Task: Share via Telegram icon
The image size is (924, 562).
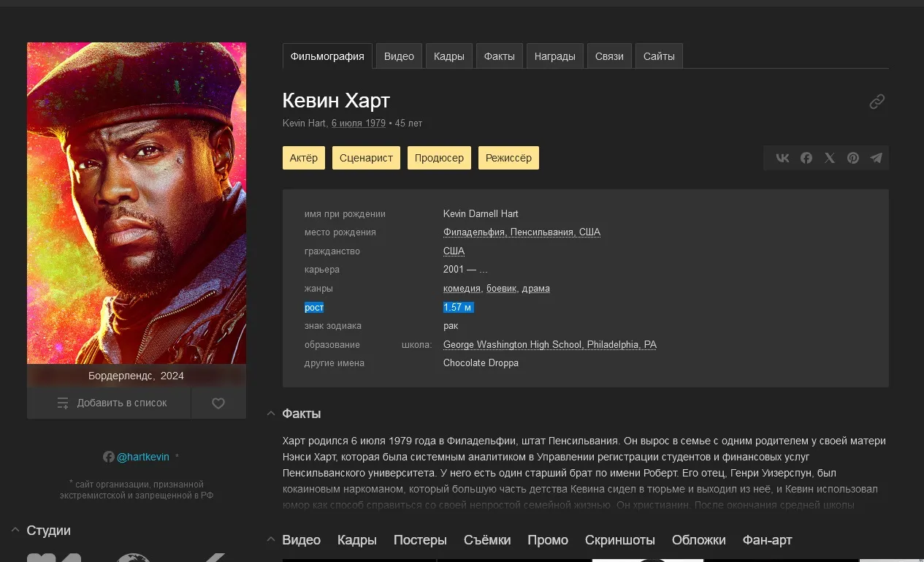Action: click(x=877, y=158)
